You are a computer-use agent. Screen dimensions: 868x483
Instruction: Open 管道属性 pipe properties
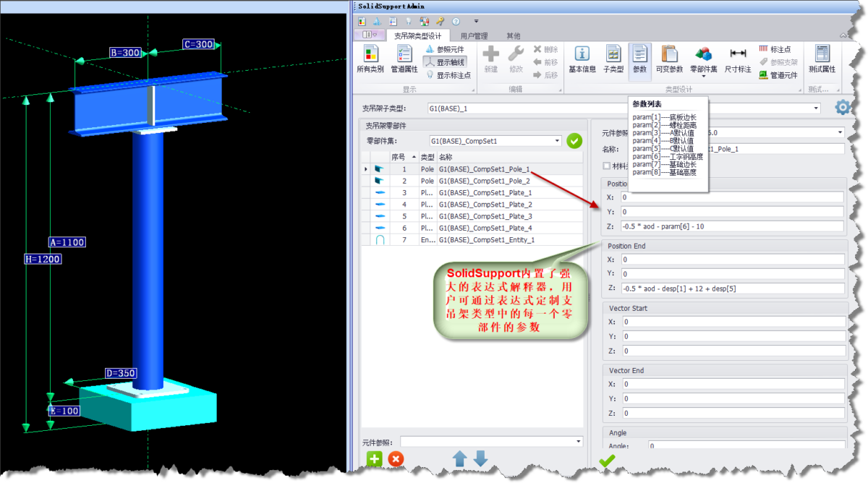(404, 60)
